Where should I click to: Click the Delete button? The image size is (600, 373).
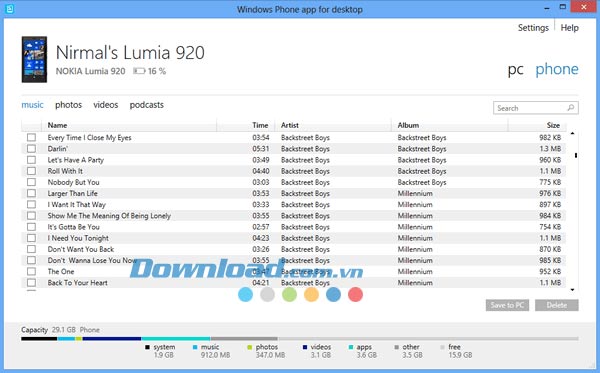point(557,305)
